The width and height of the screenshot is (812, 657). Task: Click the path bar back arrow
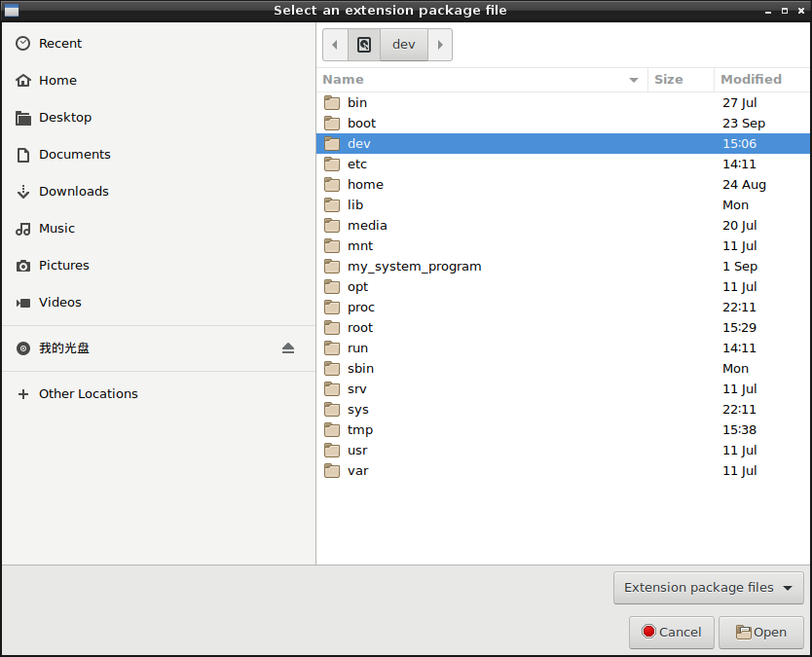335,45
